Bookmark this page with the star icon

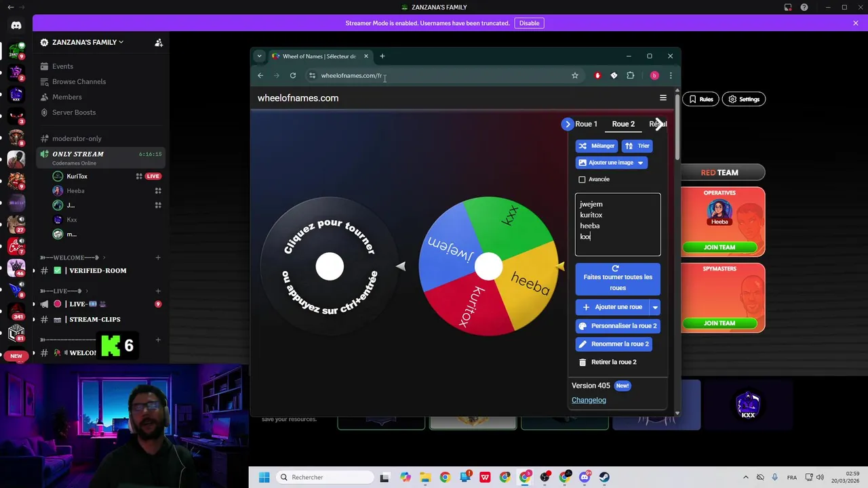(575, 75)
